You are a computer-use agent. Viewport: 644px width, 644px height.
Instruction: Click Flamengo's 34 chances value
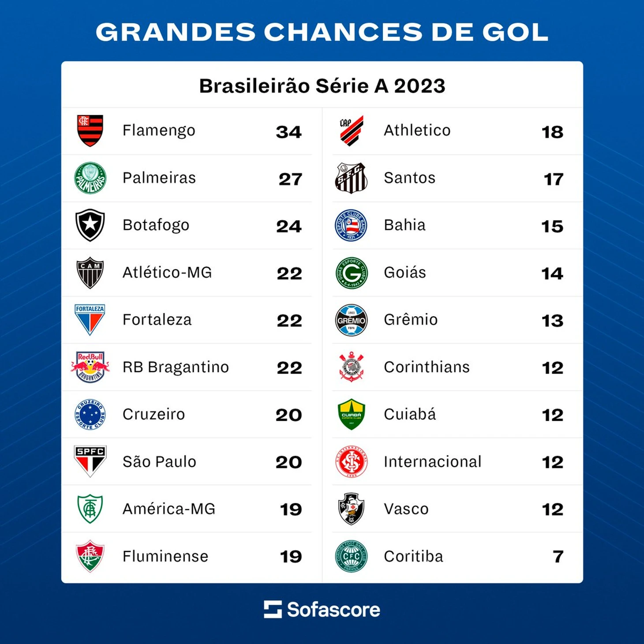[289, 132]
